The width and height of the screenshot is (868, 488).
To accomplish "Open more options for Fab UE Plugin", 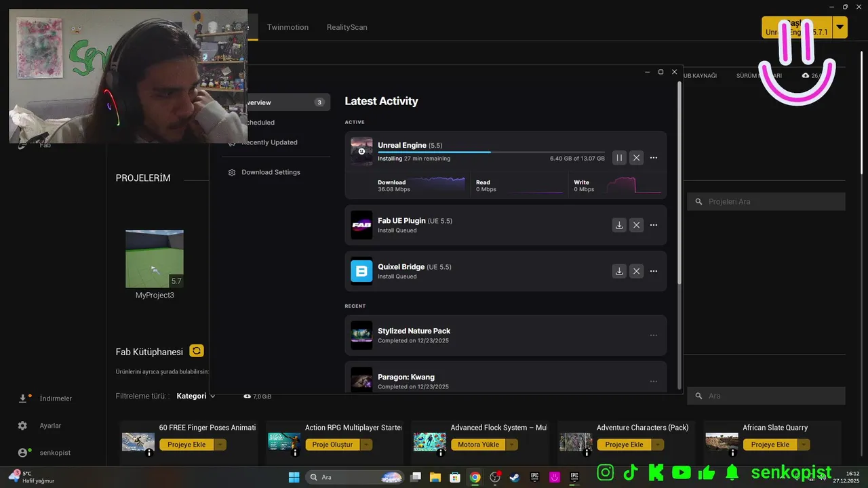I will click(654, 225).
